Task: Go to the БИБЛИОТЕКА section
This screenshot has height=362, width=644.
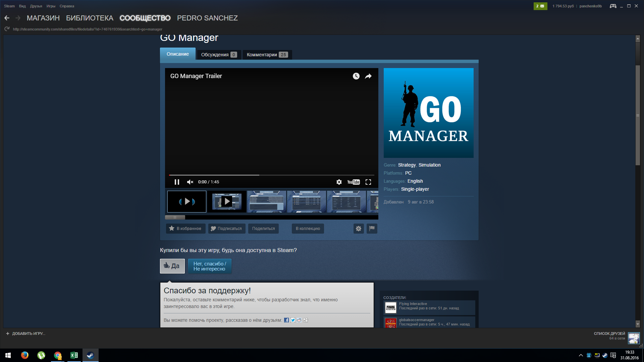Action: click(90, 18)
